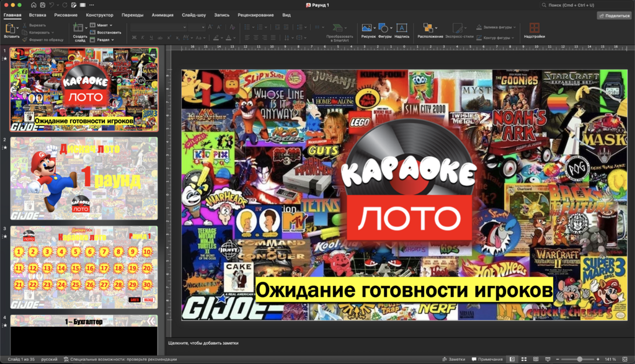
Task: Decrease font size with smaller A icon
Action: tap(219, 27)
